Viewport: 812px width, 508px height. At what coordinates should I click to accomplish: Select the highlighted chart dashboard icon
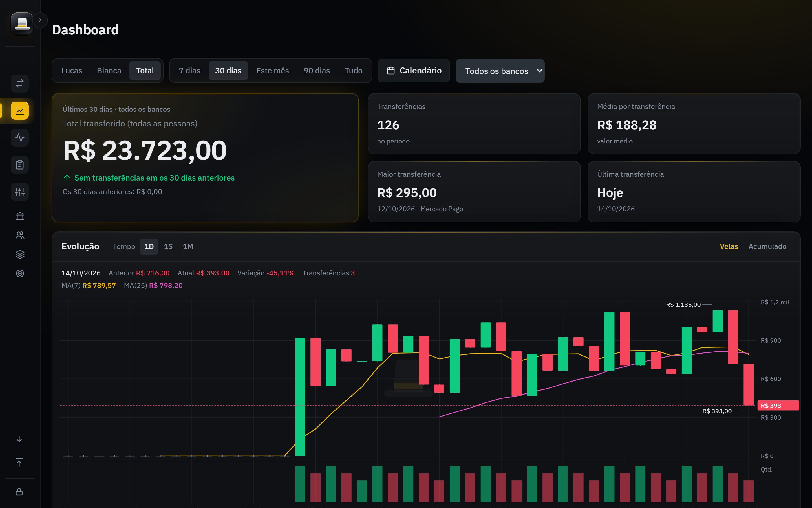tap(20, 111)
